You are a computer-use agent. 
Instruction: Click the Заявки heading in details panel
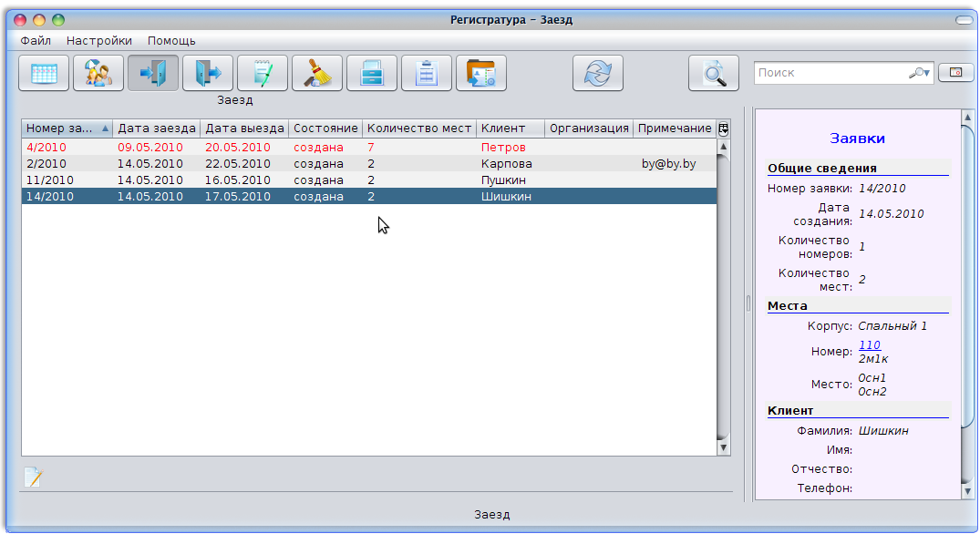pos(857,139)
